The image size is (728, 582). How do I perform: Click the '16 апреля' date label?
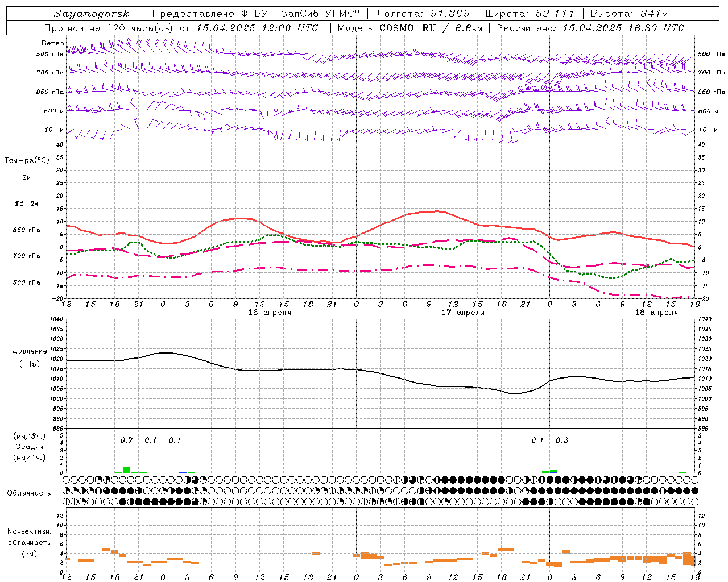(x=270, y=313)
